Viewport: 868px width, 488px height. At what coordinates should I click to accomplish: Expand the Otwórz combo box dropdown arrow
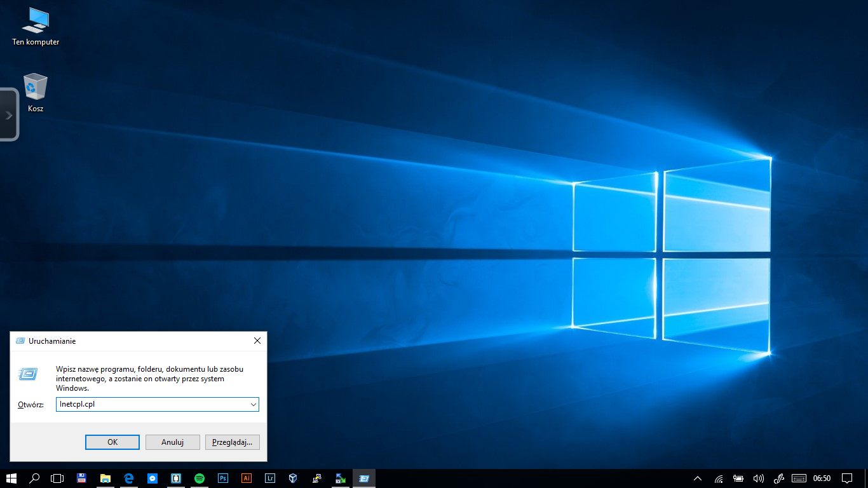pos(253,404)
